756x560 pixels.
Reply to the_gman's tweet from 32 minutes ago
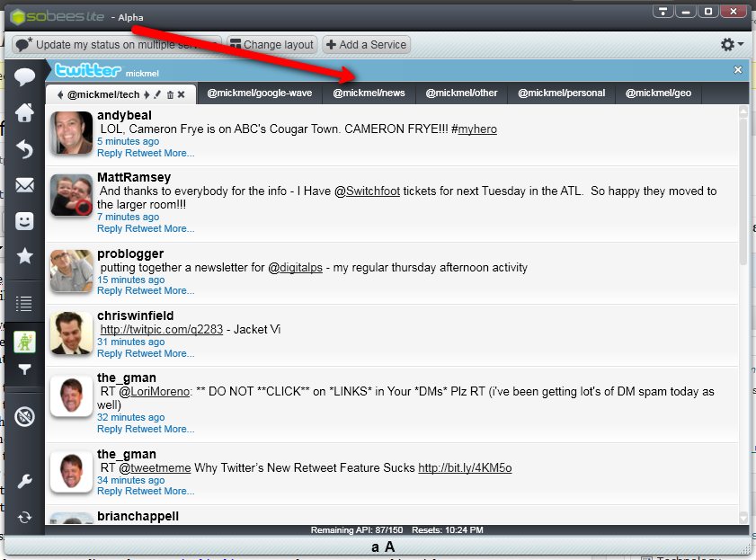coord(110,430)
